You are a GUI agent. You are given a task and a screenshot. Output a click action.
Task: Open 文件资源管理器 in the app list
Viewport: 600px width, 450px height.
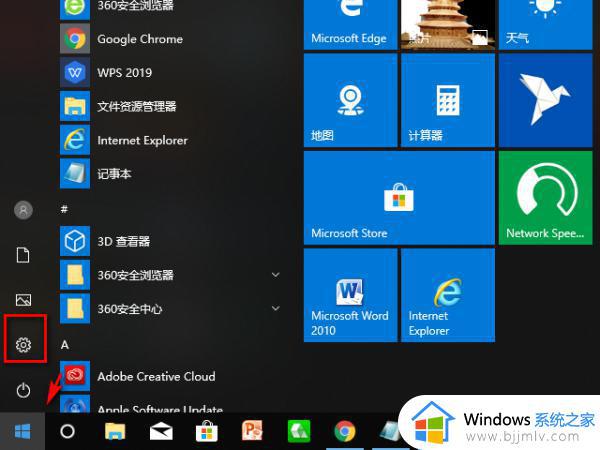pyautogui.click(x=171, y=106)
